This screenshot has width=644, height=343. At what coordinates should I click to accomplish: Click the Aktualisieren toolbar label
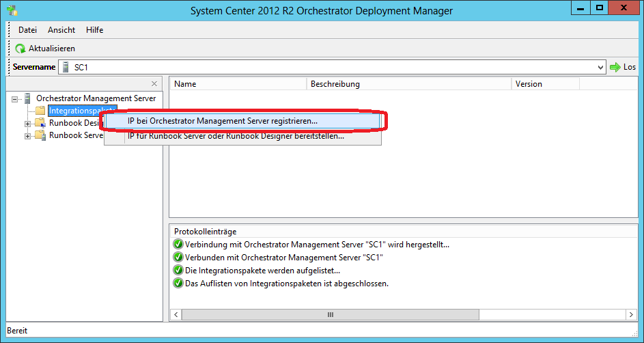tap(52, 49)
